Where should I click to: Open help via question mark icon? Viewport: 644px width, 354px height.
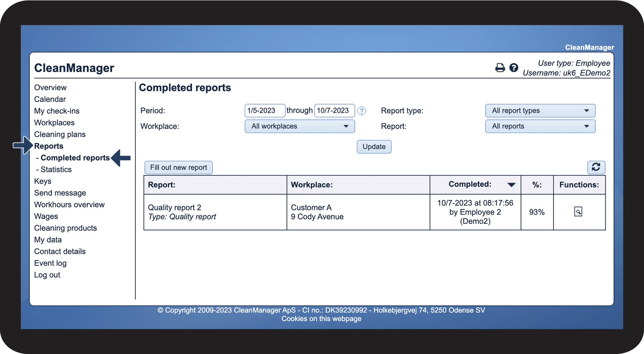coord(514,68)
